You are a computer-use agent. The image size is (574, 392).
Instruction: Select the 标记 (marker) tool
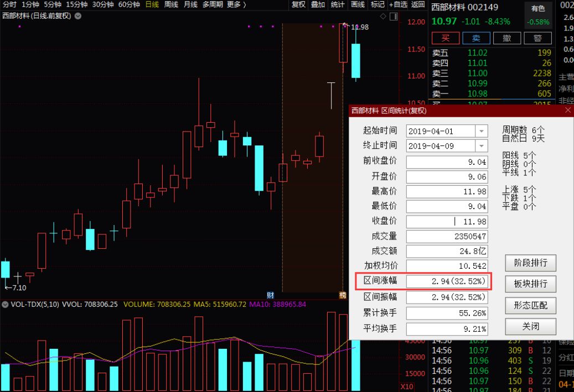click(377, 5)
